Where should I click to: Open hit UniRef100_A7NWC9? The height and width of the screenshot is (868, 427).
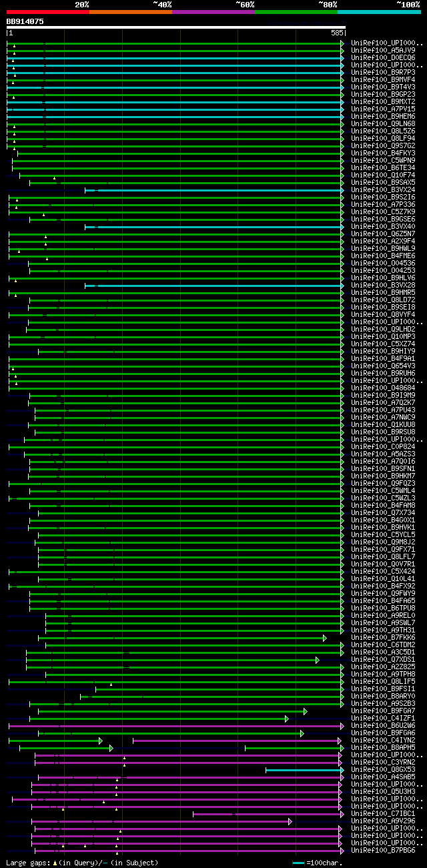click(x=383, y=417)
